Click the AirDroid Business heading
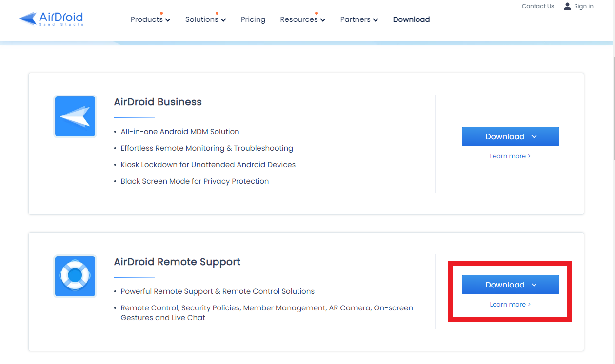This screenshot has width=615, height=364. click(x=158, y=102)
